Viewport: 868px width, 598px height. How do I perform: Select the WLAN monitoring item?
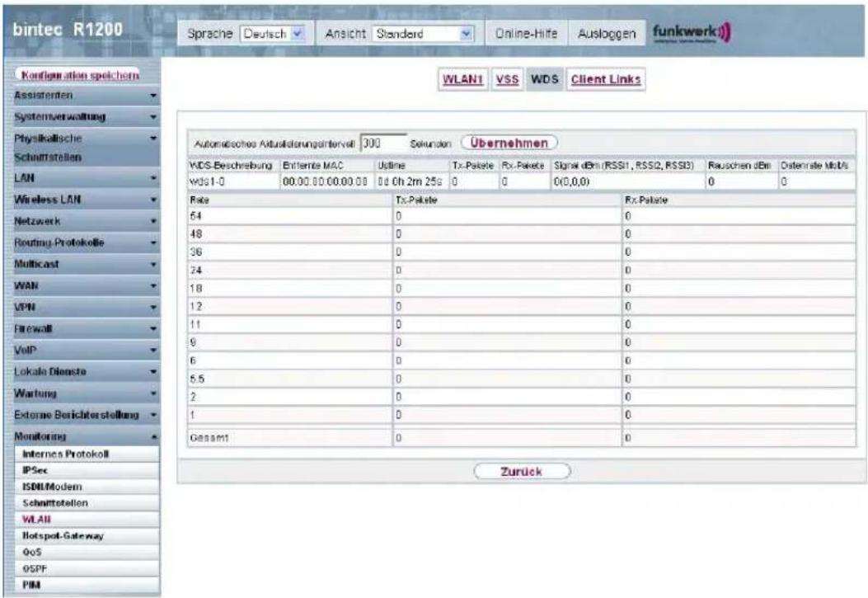click(87, 520)
